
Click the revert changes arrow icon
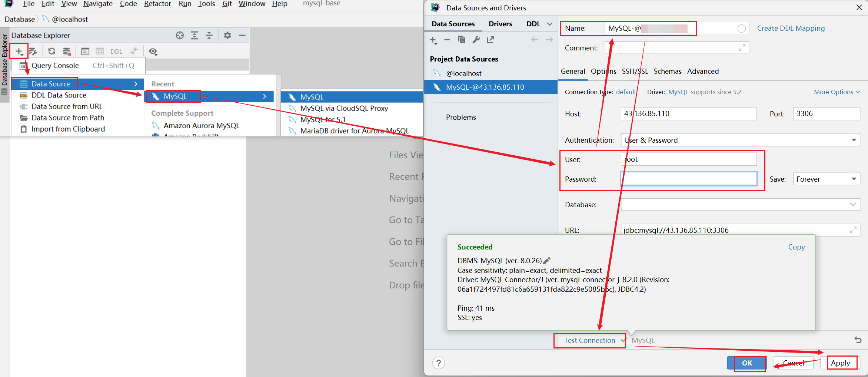(x=858, y=340)
